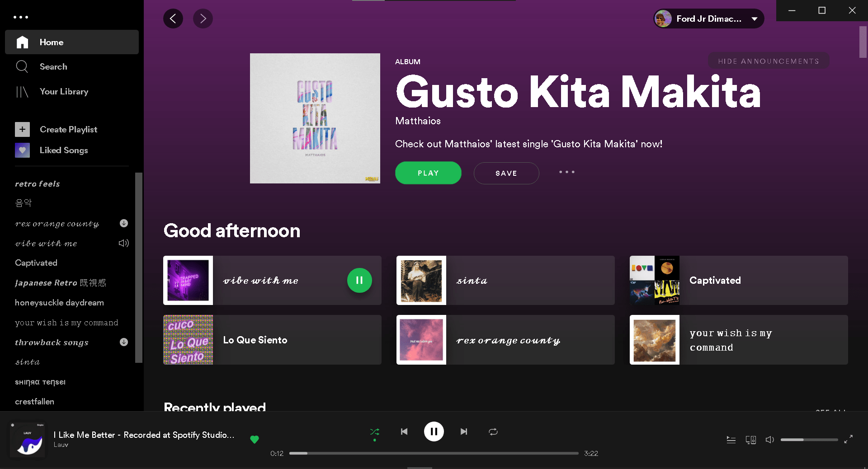Image resolution: width=868 pixels, height=469 pixels.
Task: Open the Lo Que Siento card
Action: point(272,340)
